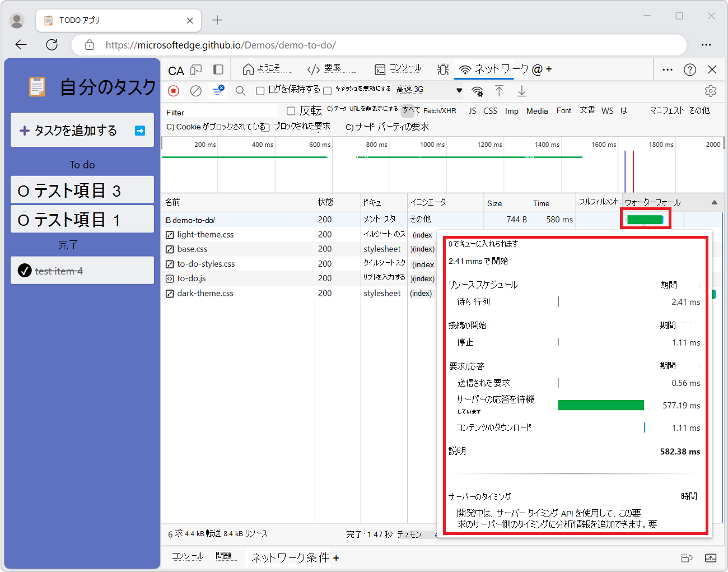Enable ログを保持する (preserve log)
This screenshot has height=572, width=728.
(x=260, y=90)
